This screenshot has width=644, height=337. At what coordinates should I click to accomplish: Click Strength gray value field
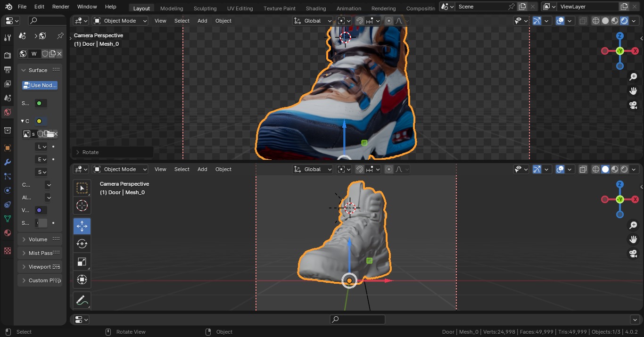[x=41, y=223]
